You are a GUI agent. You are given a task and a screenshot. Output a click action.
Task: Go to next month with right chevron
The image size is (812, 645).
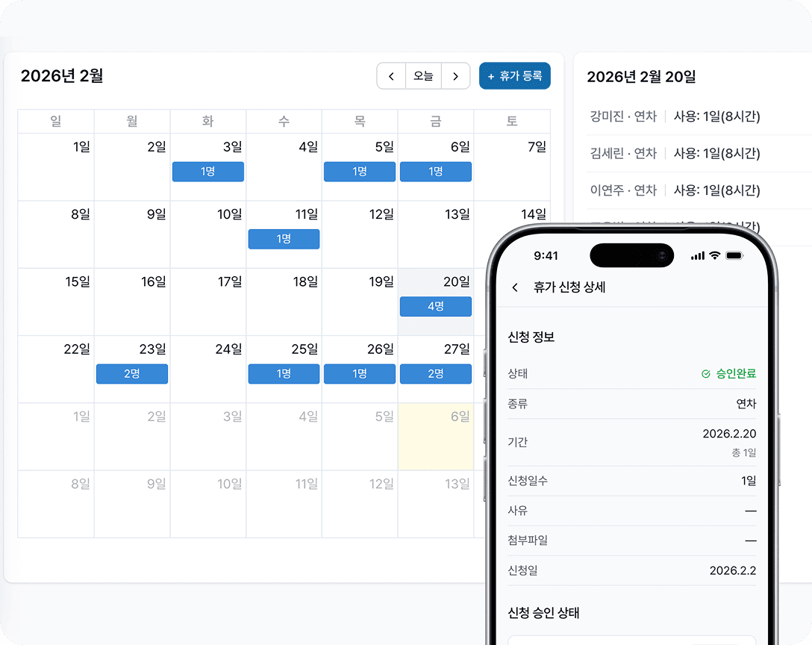click(456, 76)
